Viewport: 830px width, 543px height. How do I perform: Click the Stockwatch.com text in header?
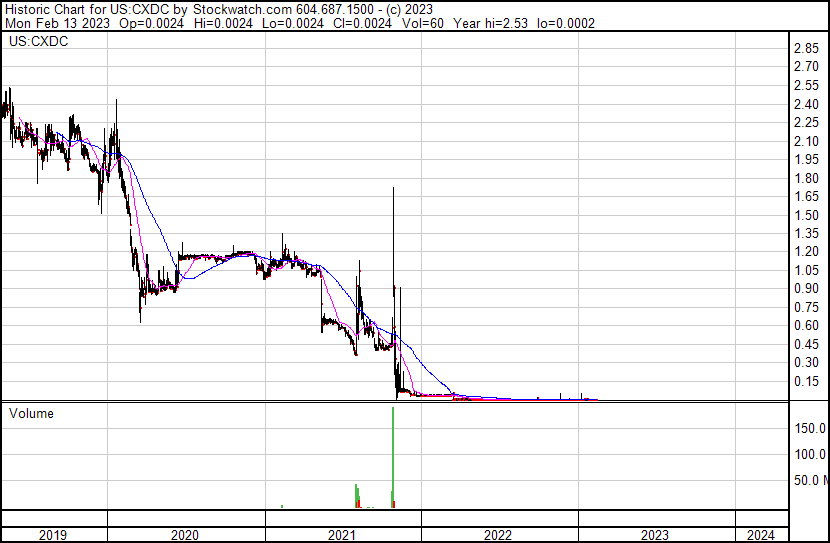pos(242,10)
